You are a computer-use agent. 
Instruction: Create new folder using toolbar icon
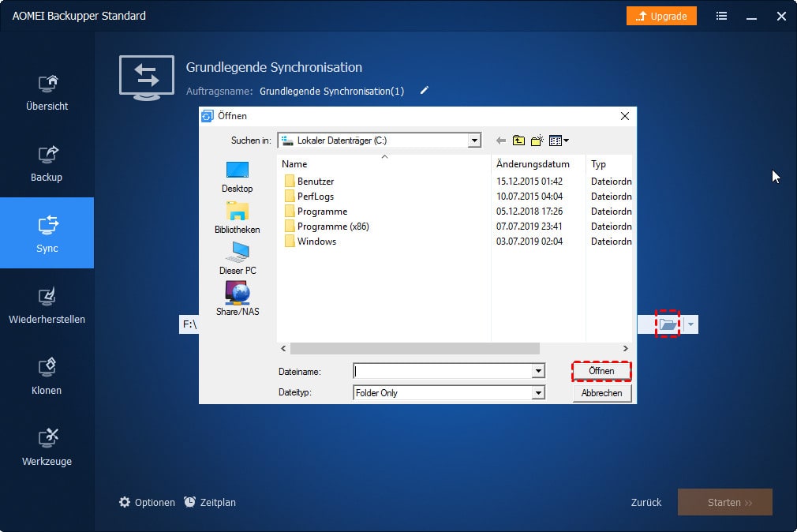[537, 140]
